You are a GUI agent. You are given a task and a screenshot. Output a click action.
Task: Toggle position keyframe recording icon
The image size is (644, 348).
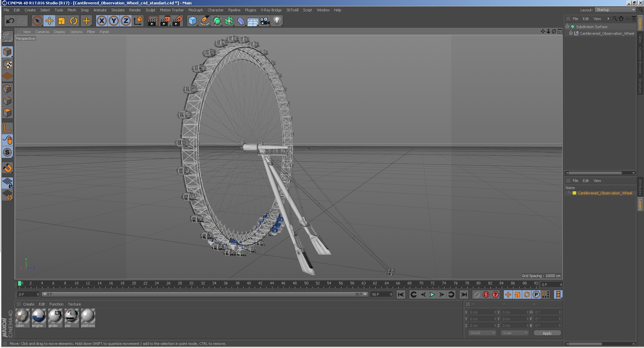tap(508, 294)
